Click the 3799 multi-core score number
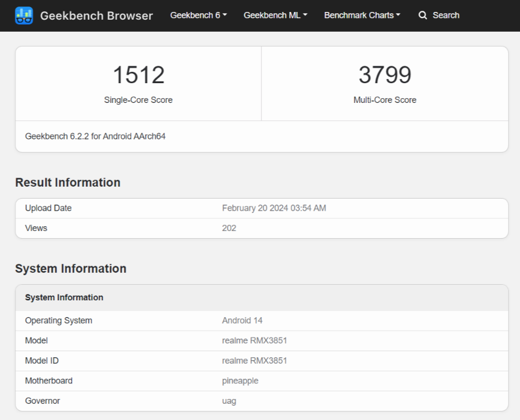The height and width of the screenshot is (420, 520). coord(385,75)
